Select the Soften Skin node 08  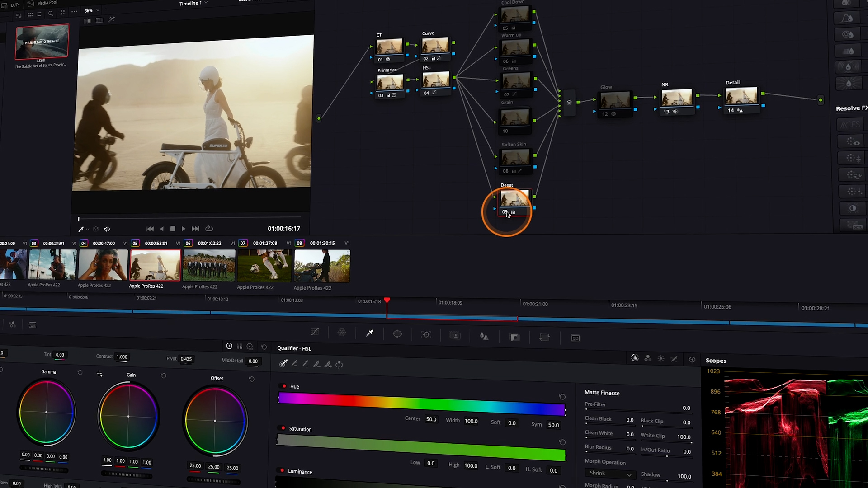coord(515,161)
